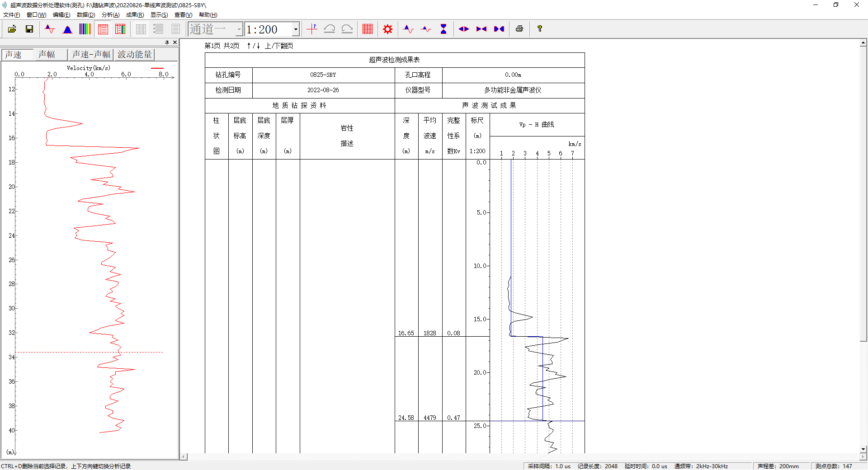Switch to the 波动能量 tab
The height and width of the screenshot is (470, 868).
(134, 55)
